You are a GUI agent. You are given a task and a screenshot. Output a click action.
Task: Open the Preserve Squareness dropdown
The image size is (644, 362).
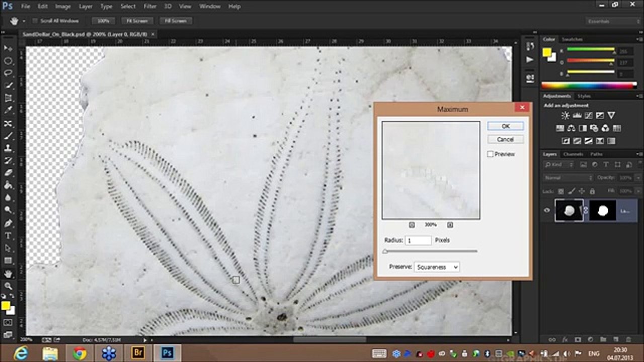(x=436, y=267)
